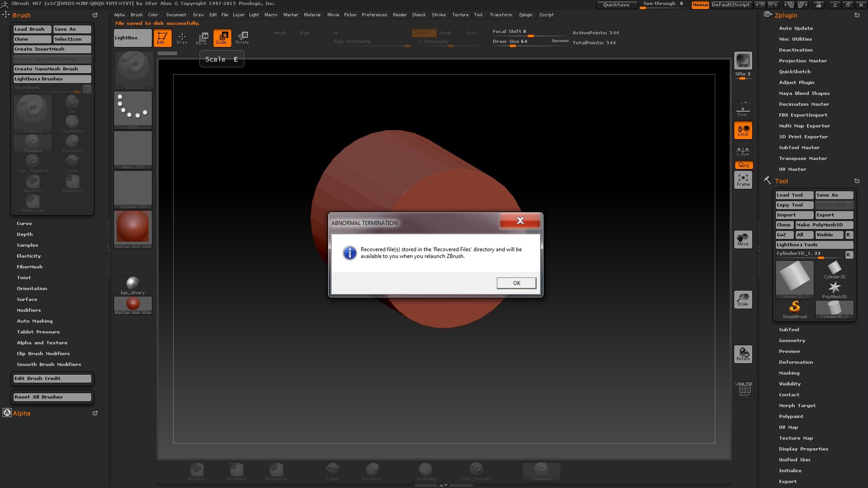Image resolution: width=868 pixels, height=488 pixels.
Task: Click Reset All Brushes button
Action: (52, 397)
